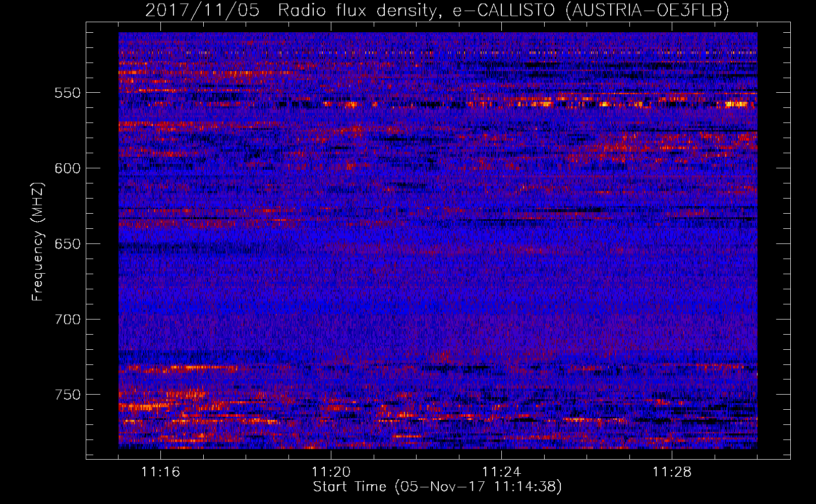
Task: Click the '11:24' time tick label
Action: coord(501,472)
